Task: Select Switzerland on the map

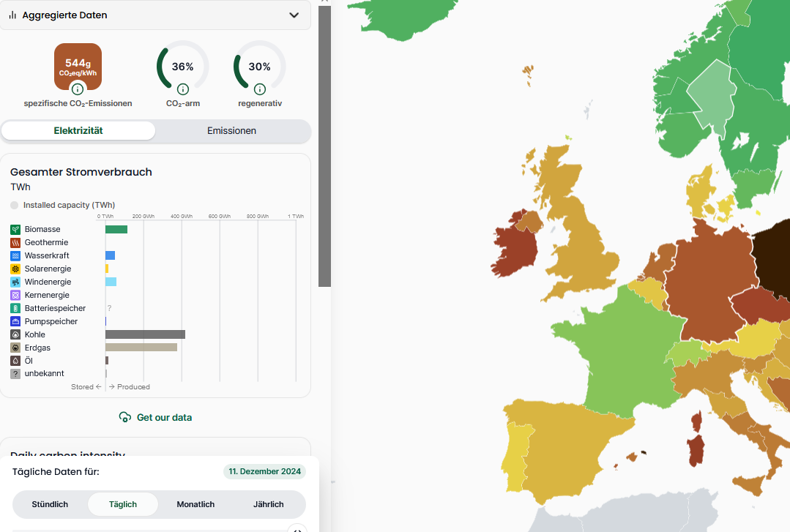Action: coord(686,353)
